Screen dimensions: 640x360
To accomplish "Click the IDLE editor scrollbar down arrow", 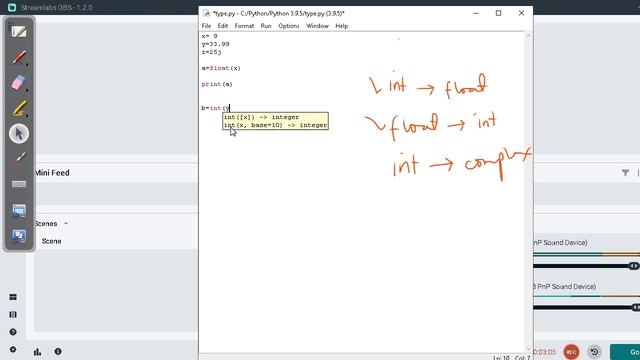I will click(x=529, y=349).
